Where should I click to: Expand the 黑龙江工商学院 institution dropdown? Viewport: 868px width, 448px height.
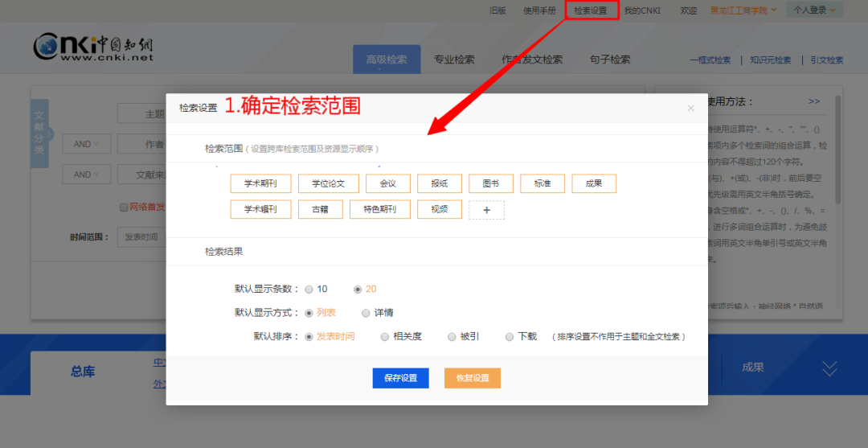(743, 10)
